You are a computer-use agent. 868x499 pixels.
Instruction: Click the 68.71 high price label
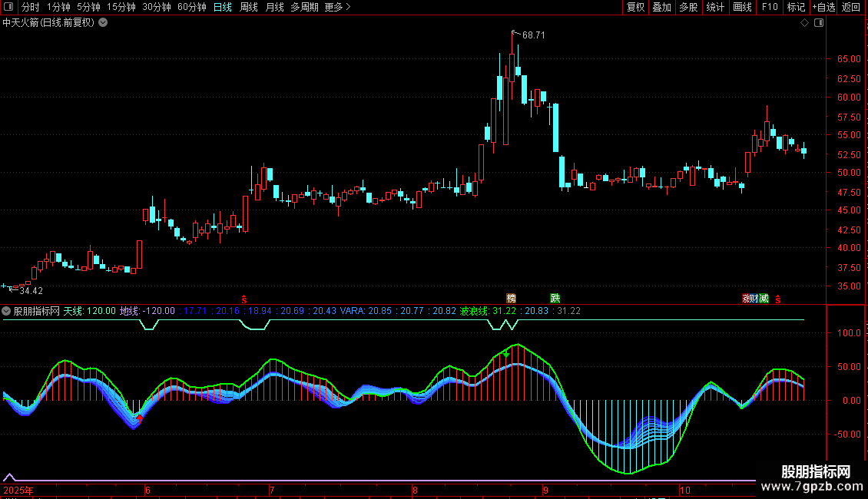click(x=533, y=35)
